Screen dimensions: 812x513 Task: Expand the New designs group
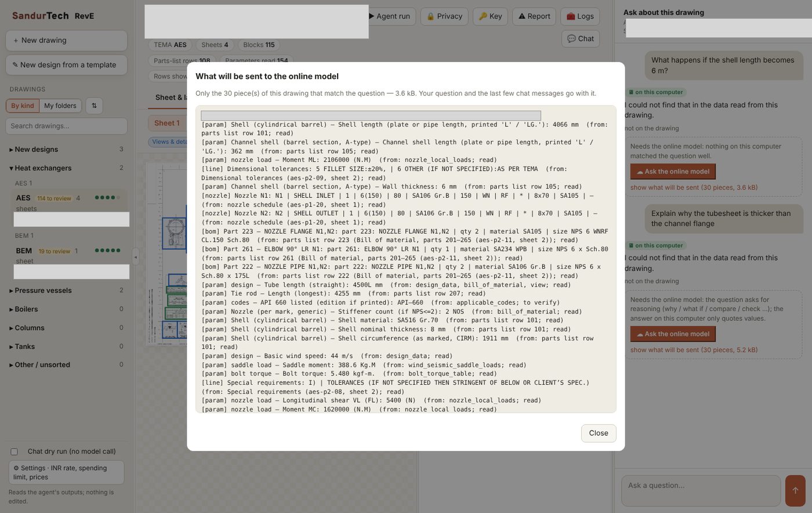66,149
